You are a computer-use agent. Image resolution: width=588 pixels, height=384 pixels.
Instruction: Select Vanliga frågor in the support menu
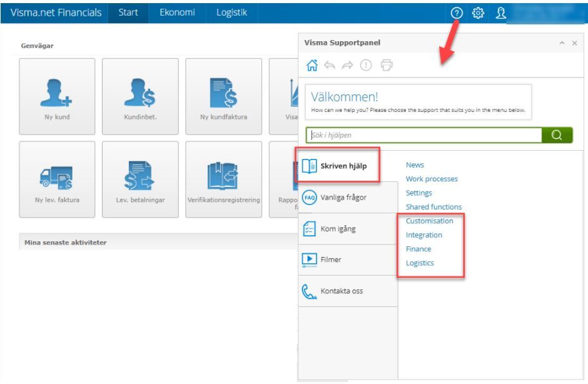coord(348,198)
